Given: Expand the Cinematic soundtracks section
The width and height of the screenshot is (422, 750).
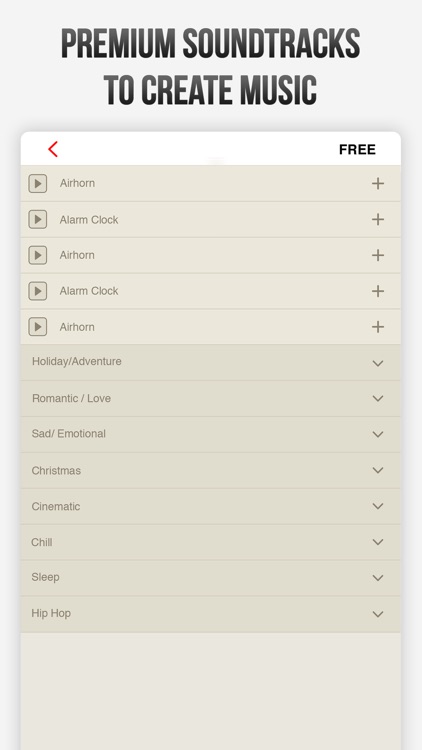Looking at the screenshot, I should (x=211, y=506).
